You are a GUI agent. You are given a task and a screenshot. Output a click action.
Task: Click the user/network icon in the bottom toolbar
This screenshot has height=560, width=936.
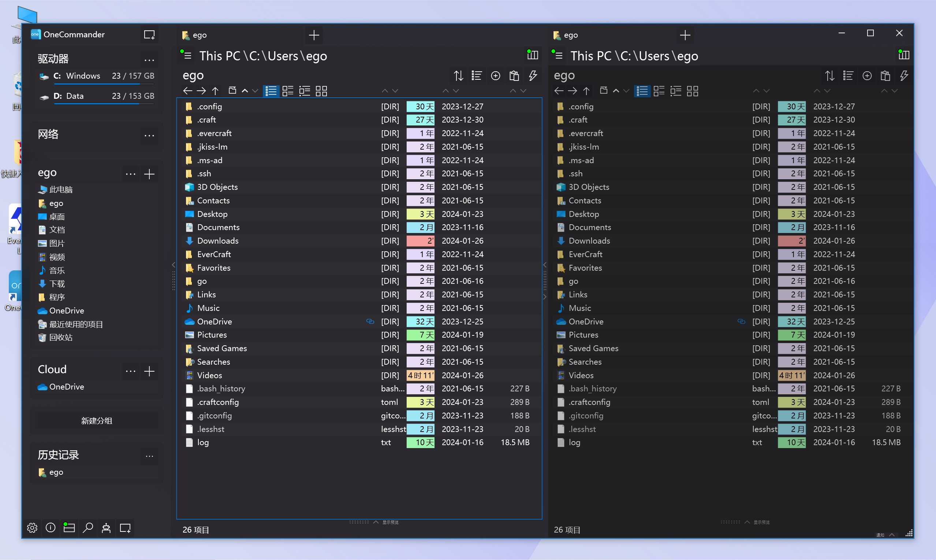pos(106,527)
